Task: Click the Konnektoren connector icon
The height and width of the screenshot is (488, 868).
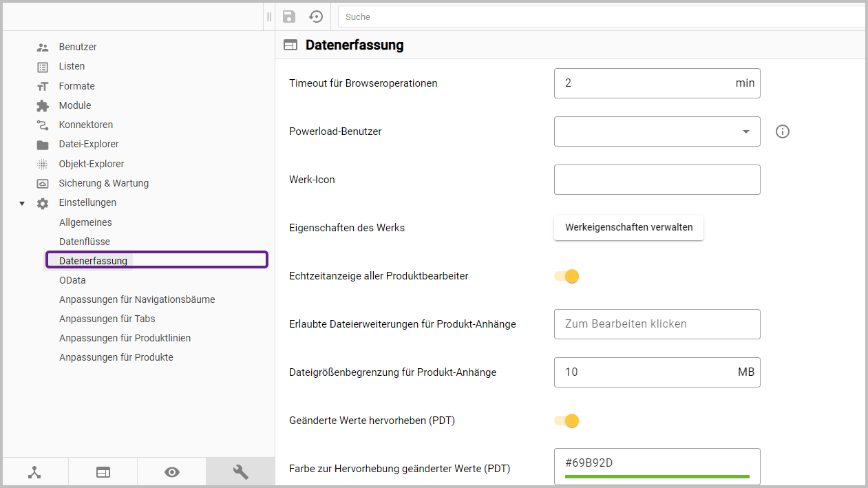Action: pyautogui.click(x=43, y=125)
